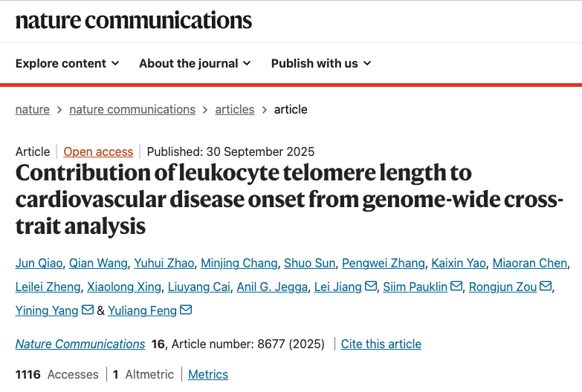The height and width of the screenshot is (392, 582).
Task: Click the nature communications logo
Action: point(134,20)
